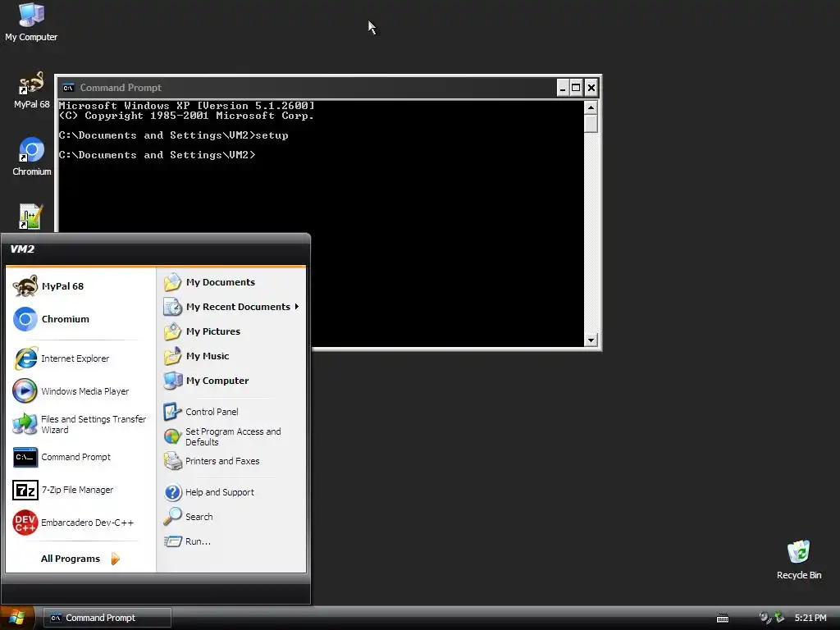This screenshot has width=840, height=630.
Task: Open Embarcadero Dev-C++
Action: 80,523
